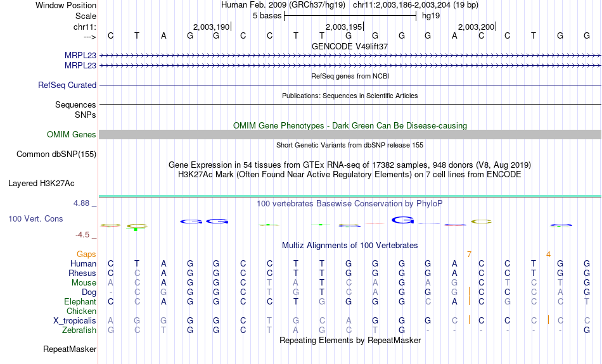The height and width of the screenshot is (364, 602).
Task: Click the Common dbSNP(155) label
Action: click(56, 154)
